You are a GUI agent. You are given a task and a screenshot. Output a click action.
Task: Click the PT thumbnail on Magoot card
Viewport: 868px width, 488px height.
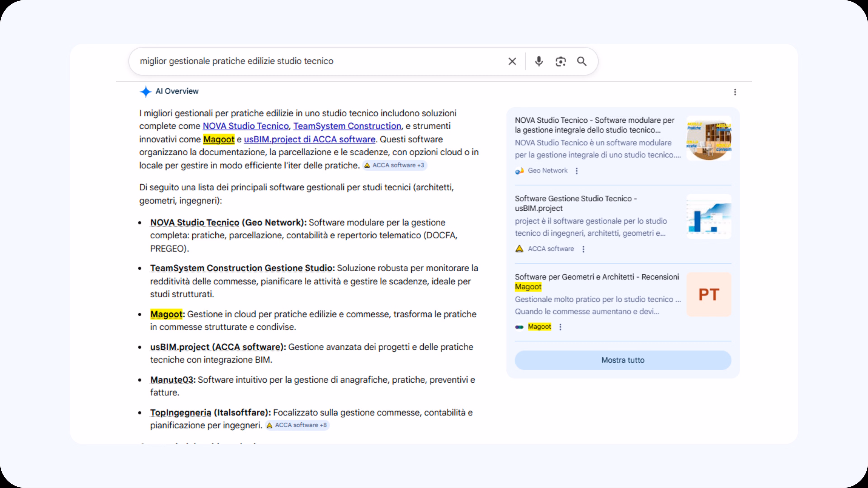click(709, 295)
